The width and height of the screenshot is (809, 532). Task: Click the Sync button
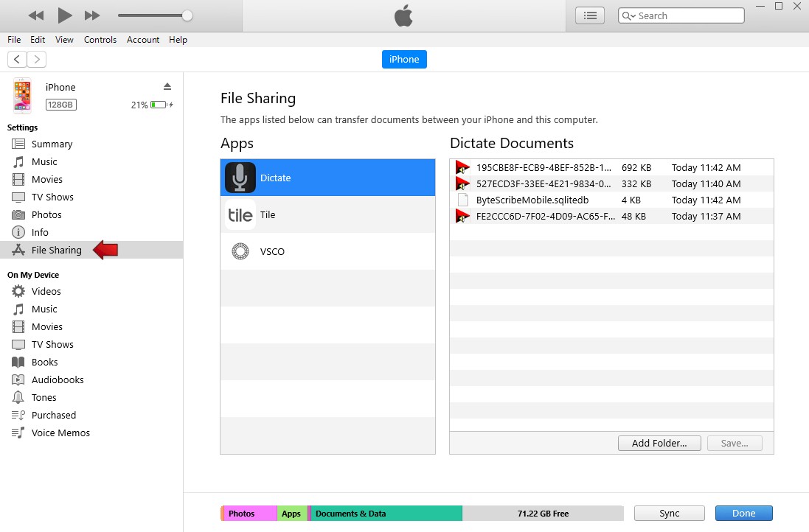pos(669,513)
